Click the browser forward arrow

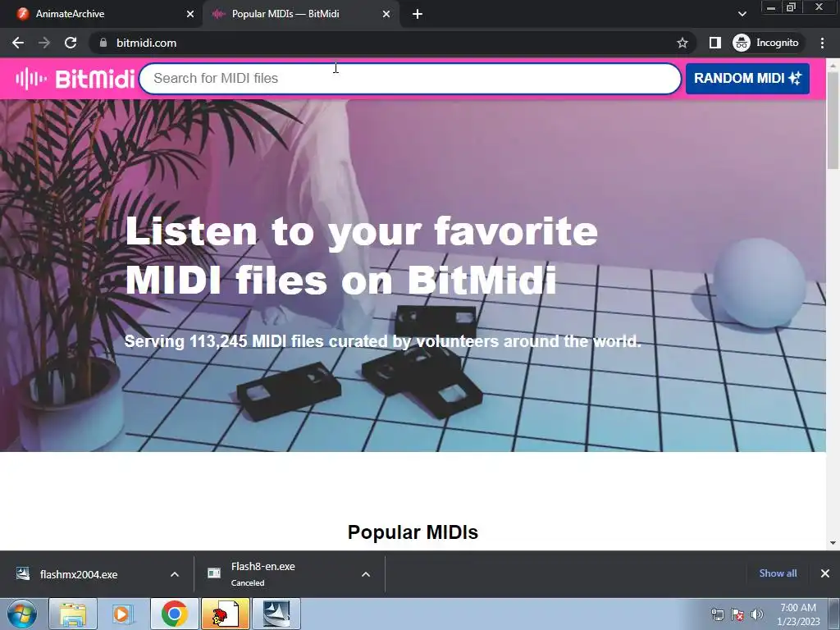click(x=44, y=43)
